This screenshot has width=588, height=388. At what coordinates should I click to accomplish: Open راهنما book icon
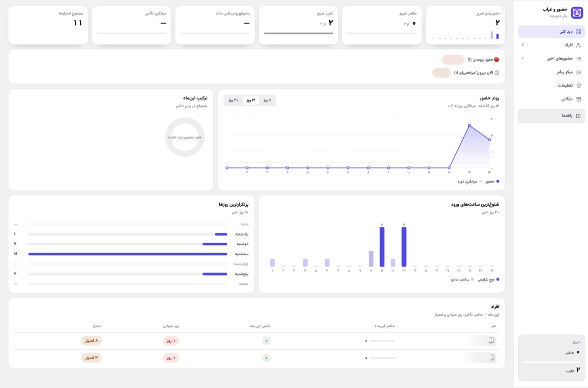tap(578, 116)
